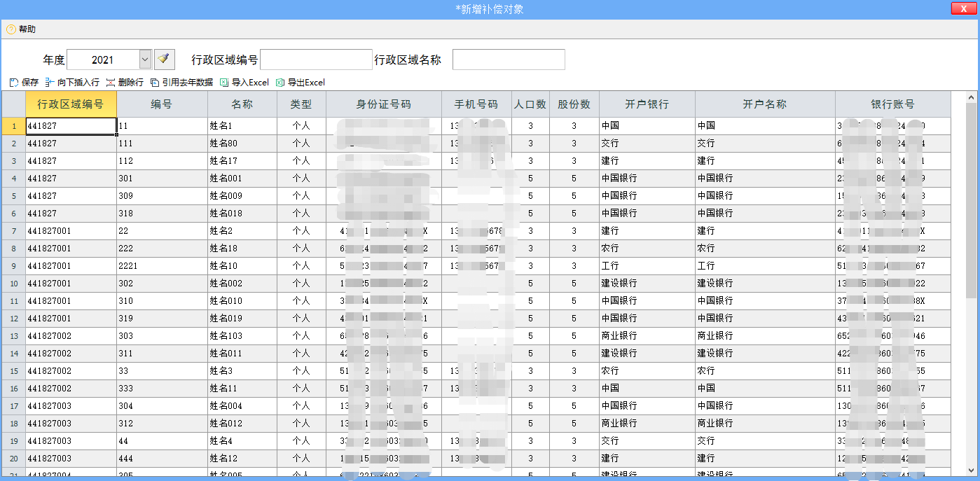980x481 pixels.
Task: Click the 身份证号码 column header
Action: tap(383, 104)
